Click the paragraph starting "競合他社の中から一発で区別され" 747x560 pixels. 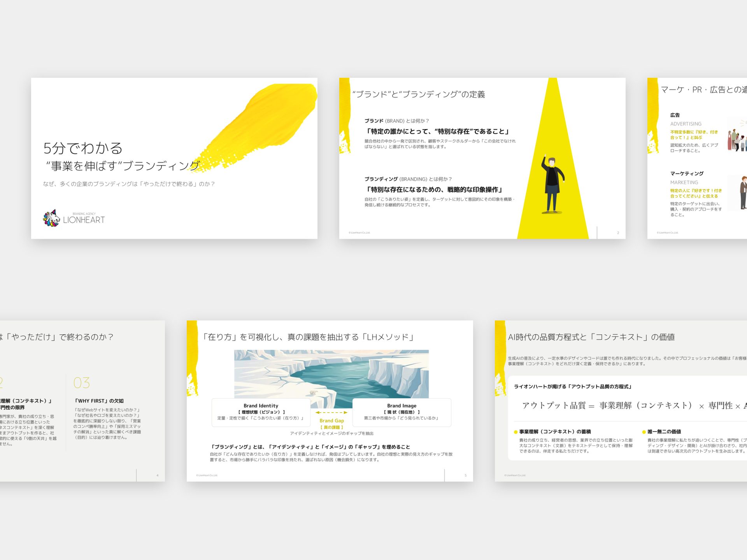click(440, 144)
